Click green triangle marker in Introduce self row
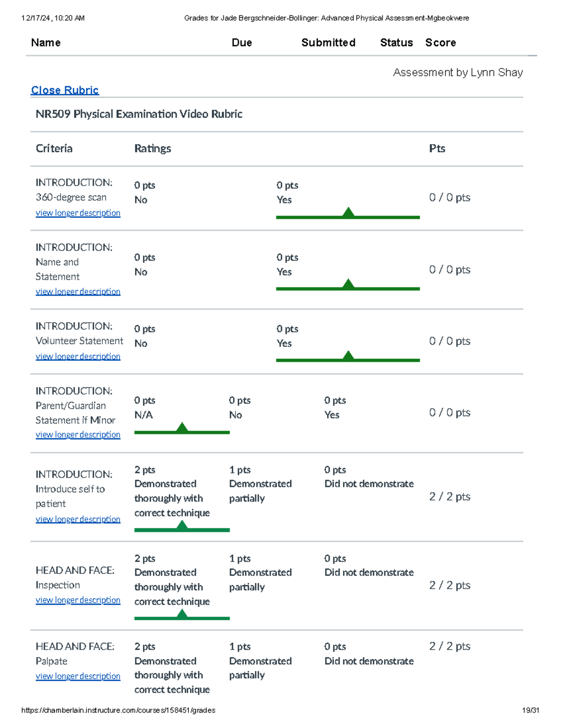Screen dimensions: 563x728 point(182,525)
